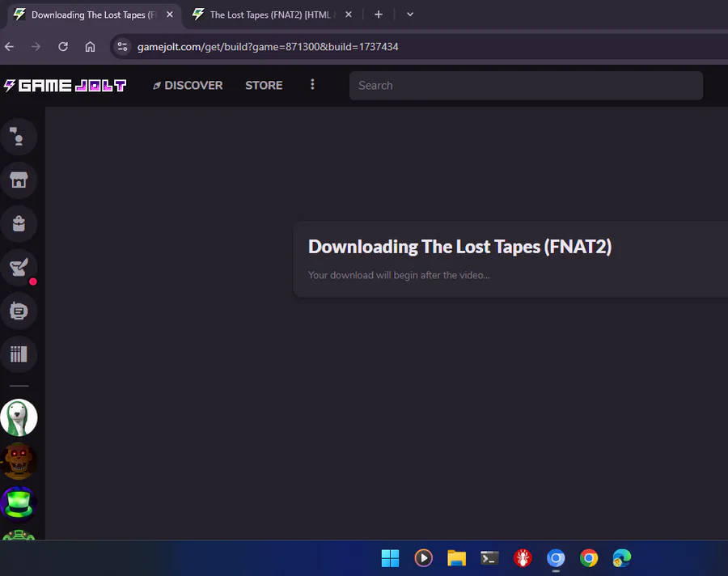
Task: Open the Windows Start menu
Action: coord(390,558)
